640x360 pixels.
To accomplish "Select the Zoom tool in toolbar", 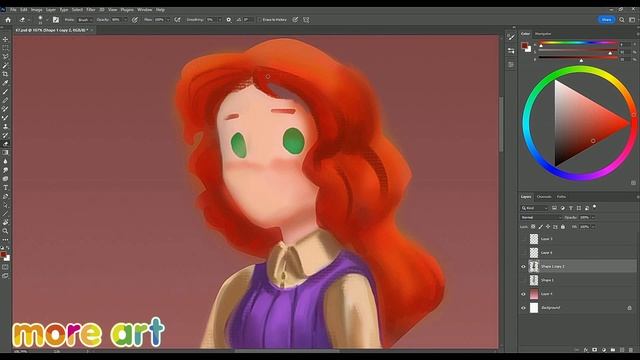I will coord(5,231).
